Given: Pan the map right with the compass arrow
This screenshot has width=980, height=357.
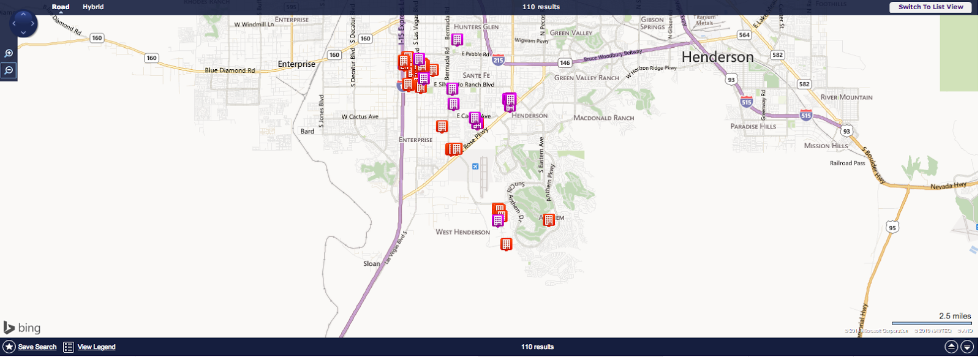Looking at the screenshot, I should coord(32,23).
